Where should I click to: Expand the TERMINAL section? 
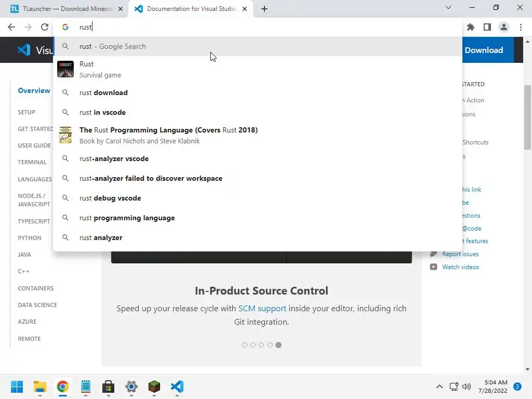[32, 162]
